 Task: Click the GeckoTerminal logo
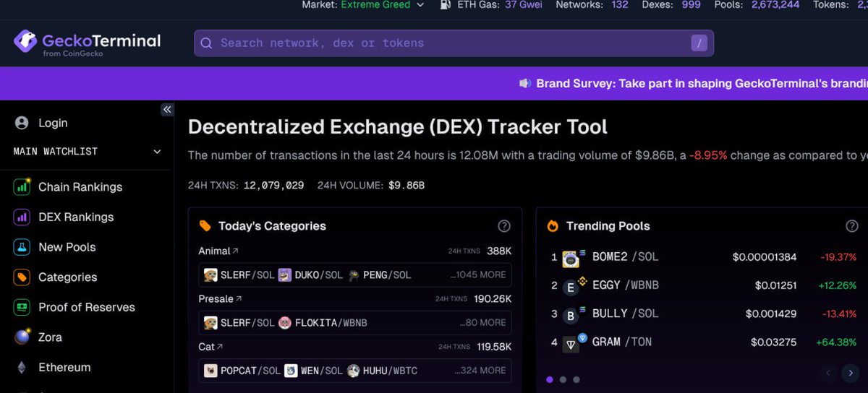[x=88, y=43]
